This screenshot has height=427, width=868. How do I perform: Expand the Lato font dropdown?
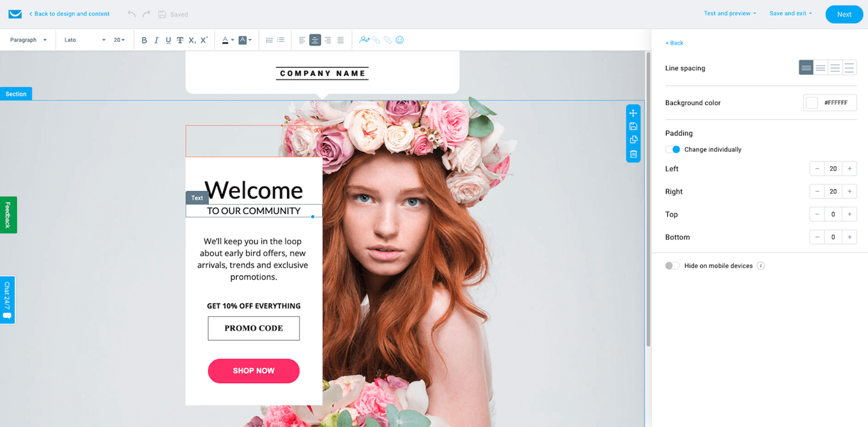pos(85,40)
